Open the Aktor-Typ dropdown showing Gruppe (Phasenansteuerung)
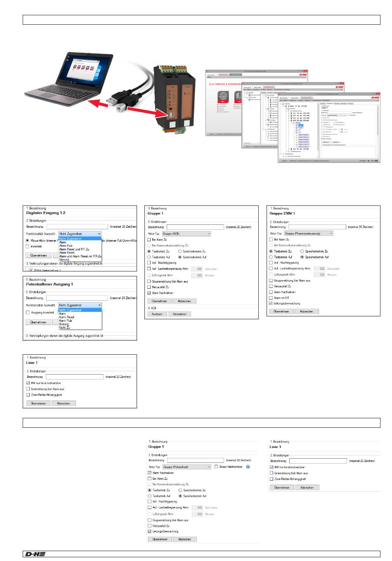Image resolution: width=392 pixels, height=561 pixels. (308, 233)
